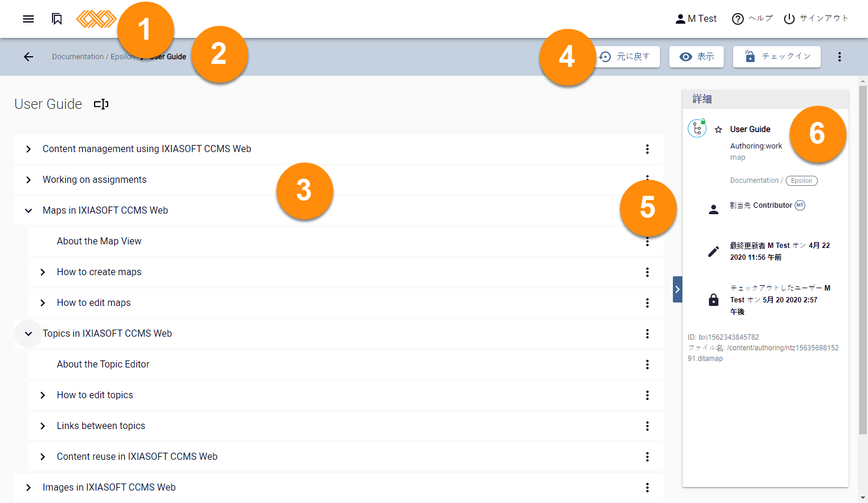Click the rename icon beside User Guide title
Screen dimensions: 868x503
click(101, 104)
